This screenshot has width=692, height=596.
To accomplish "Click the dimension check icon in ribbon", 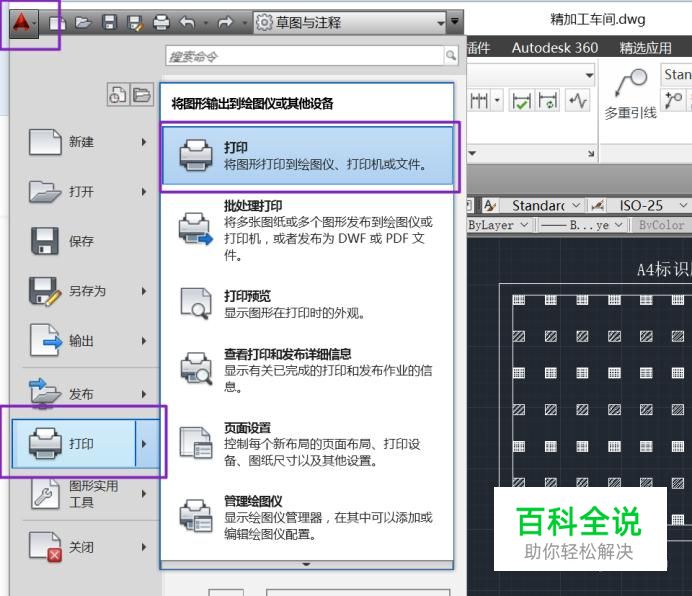I will [x=522, y=100].
